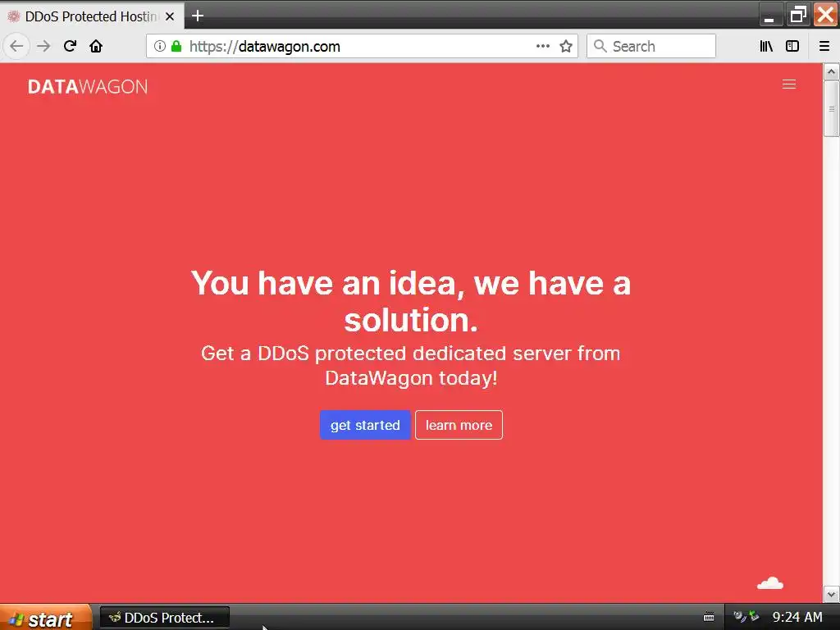Viewport: 840px width, 630px height.
Task: Restore down the browser window
Action: [797, 15]
